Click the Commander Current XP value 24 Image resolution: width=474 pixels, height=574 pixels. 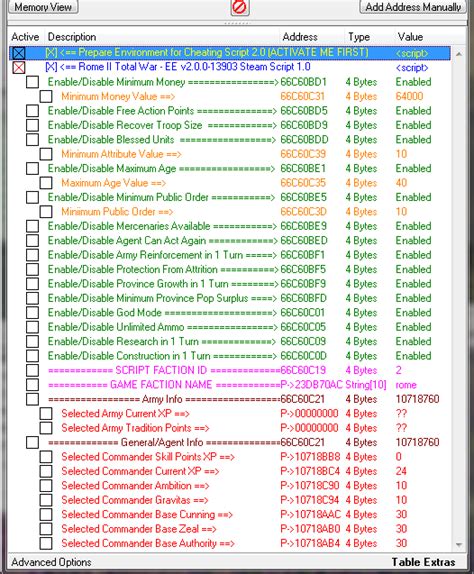[x=401, y=471]
